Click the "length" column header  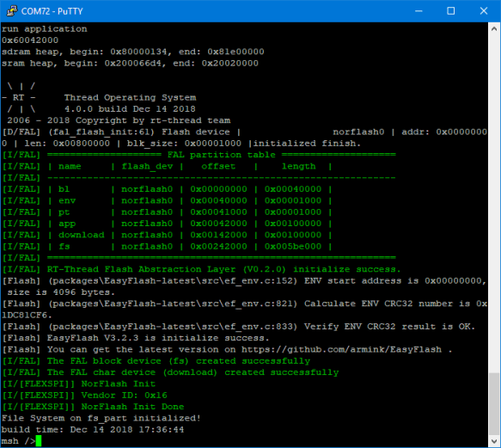coord(298,166)
